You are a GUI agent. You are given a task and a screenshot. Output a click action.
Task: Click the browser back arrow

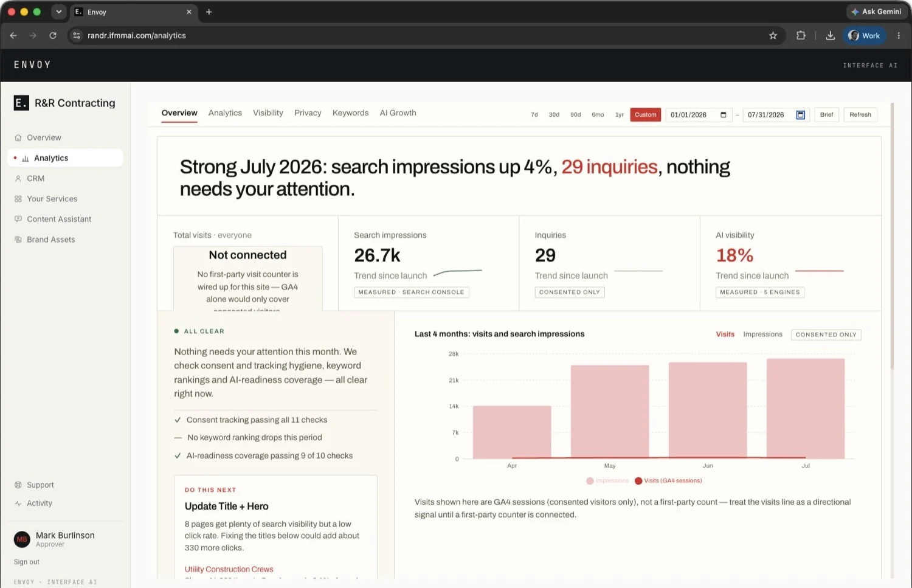(x=13, y=36)
